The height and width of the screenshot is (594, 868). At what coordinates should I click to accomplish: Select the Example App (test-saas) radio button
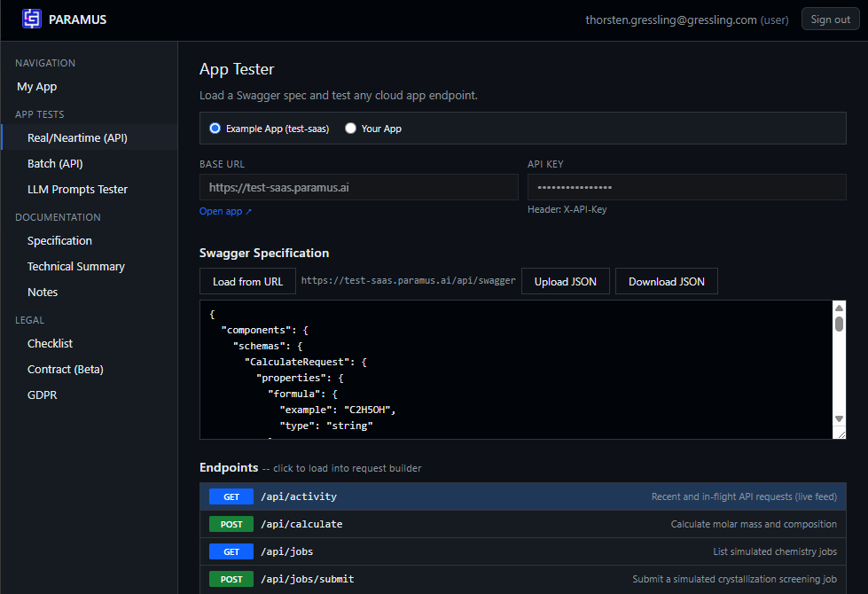coord(215,129)
